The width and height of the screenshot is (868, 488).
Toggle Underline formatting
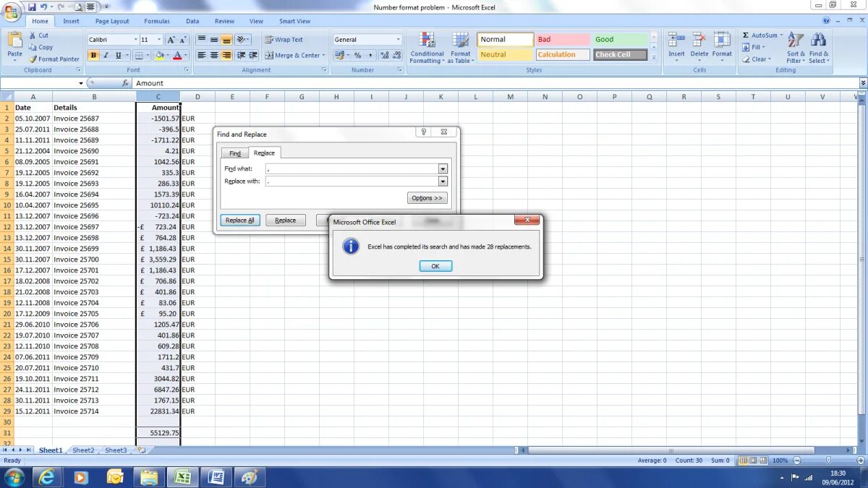tap(118, 55)
